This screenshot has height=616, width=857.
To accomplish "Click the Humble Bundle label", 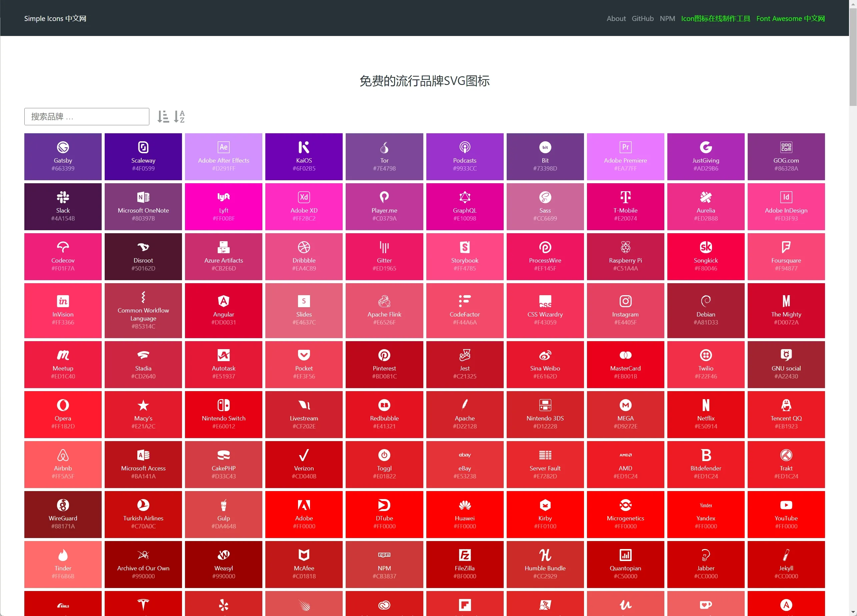I will 545,568.
